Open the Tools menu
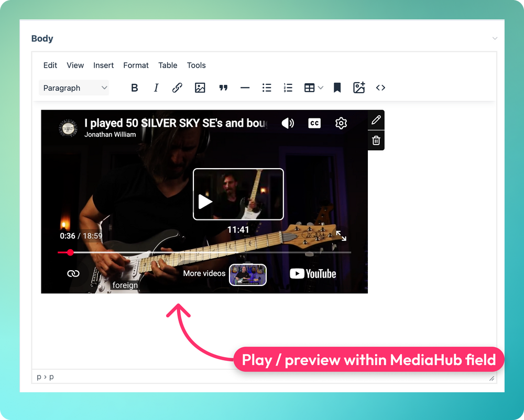 click(196, 65)
